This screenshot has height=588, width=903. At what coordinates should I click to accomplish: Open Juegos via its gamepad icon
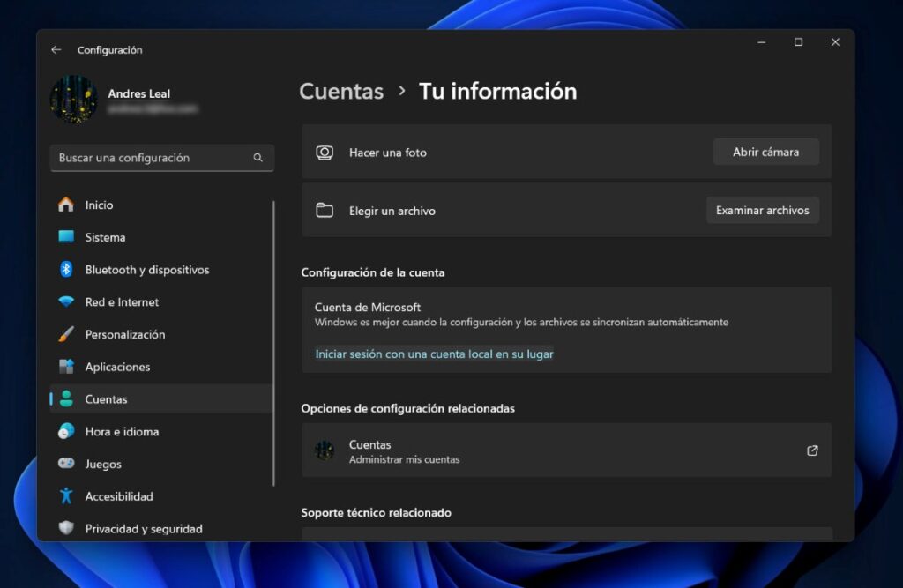(x=68, y=464)
